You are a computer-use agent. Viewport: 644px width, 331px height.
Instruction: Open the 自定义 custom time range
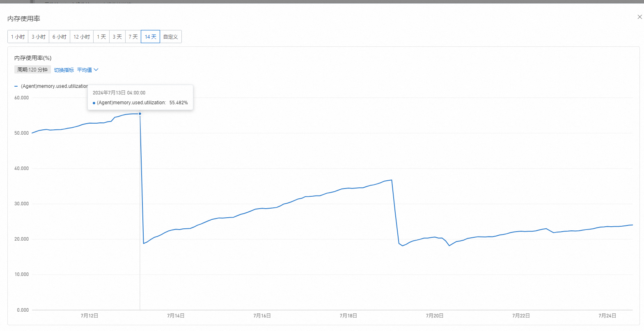tap(170, 37)
